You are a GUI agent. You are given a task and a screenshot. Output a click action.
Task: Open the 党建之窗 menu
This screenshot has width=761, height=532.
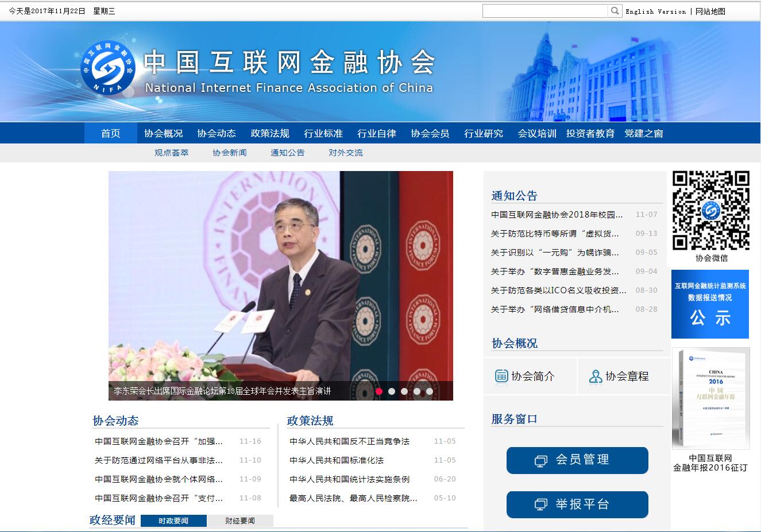click(x=644, y=133)
